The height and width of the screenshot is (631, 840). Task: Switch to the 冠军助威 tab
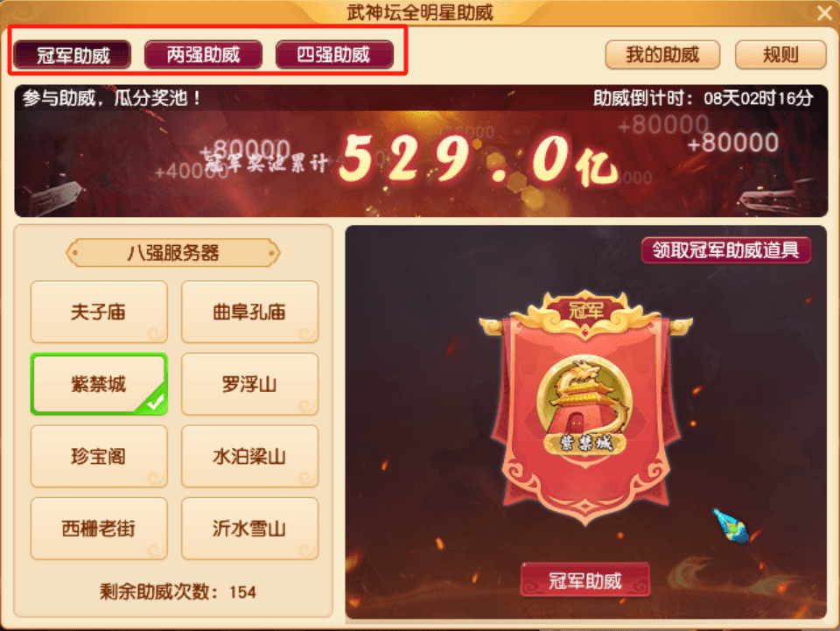click(x=73, y=55)
